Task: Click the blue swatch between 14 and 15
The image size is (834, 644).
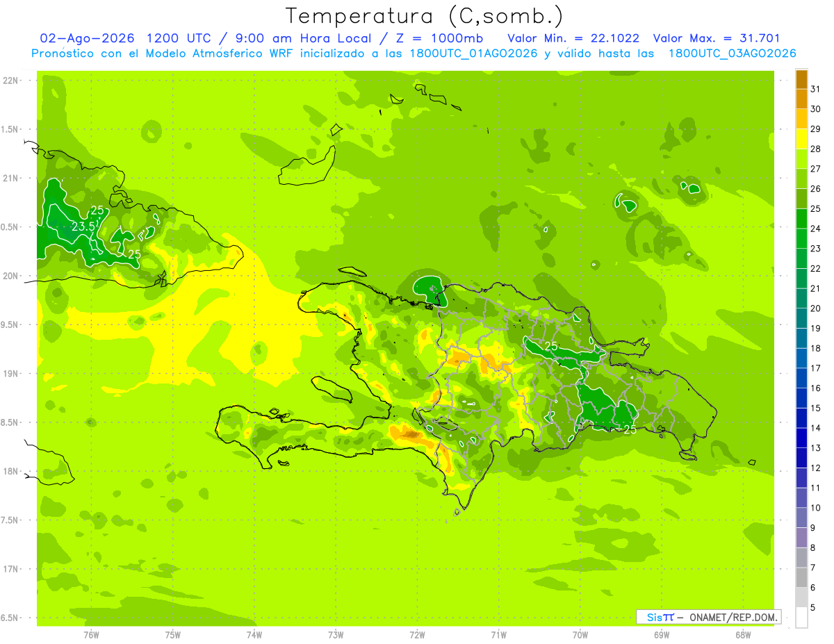Action: pos(801,418)
